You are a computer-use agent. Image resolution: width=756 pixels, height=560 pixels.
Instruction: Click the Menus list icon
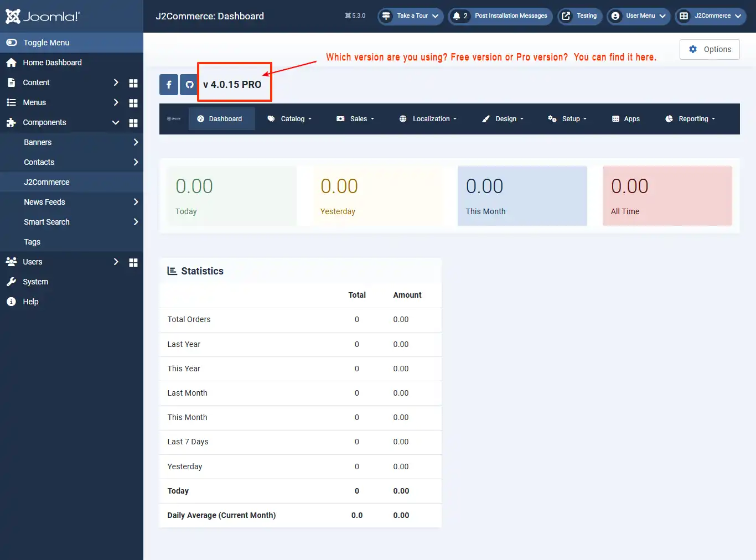(11, 102)
